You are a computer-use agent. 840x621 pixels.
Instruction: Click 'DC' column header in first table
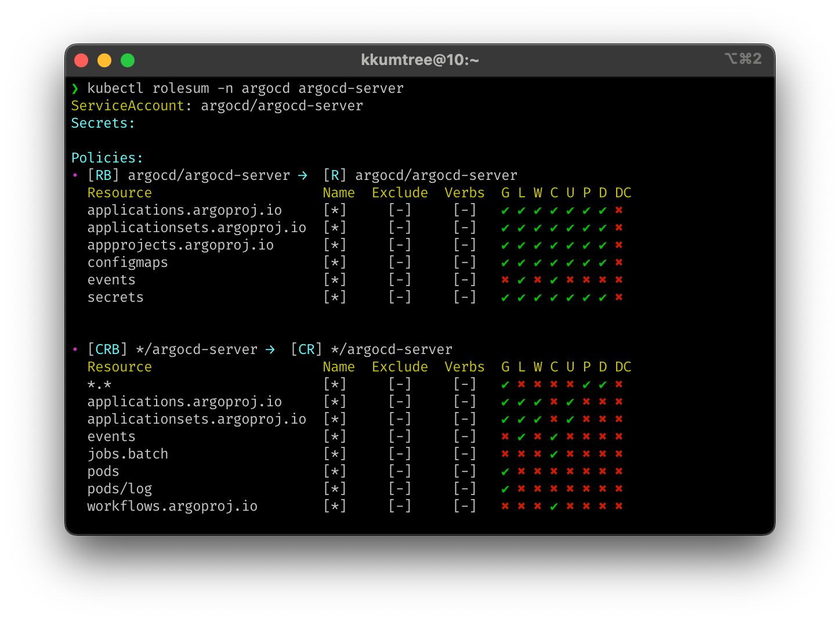click(623, 193)
